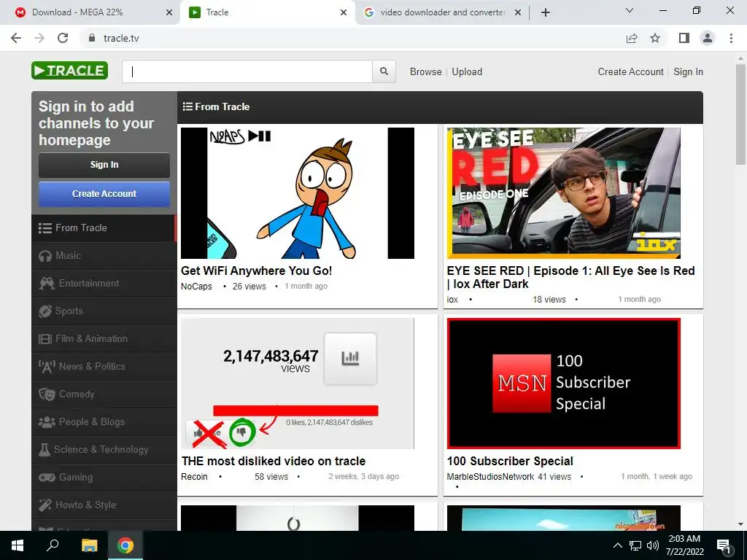Open EYE SEE RED episode thumbnail

pos(564,192)
